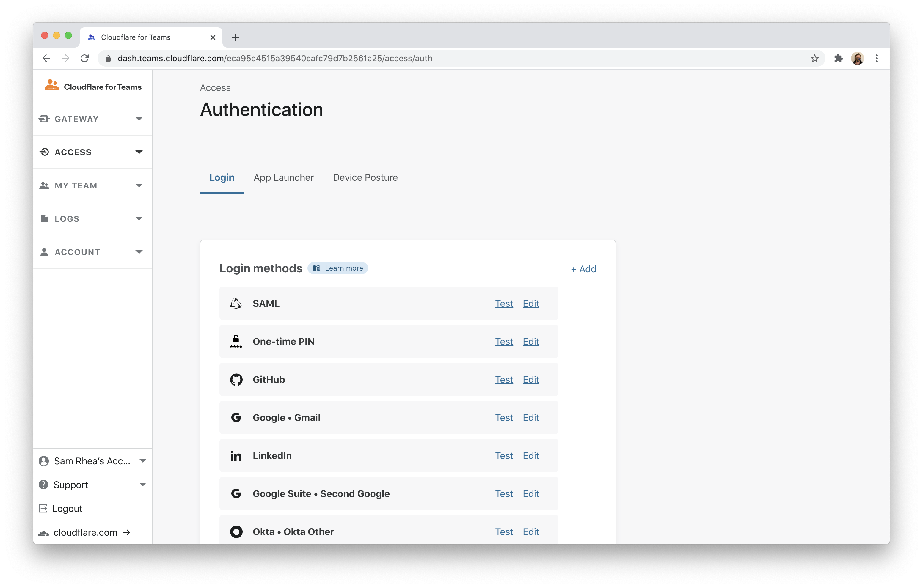Switch to the App Launcher tab
Viewport: 923px width, 588px height.
click(283, 177)
